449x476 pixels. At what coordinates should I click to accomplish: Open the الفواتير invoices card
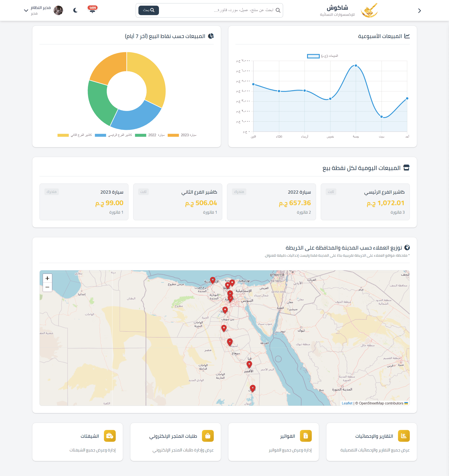click(x=274, y=442)
